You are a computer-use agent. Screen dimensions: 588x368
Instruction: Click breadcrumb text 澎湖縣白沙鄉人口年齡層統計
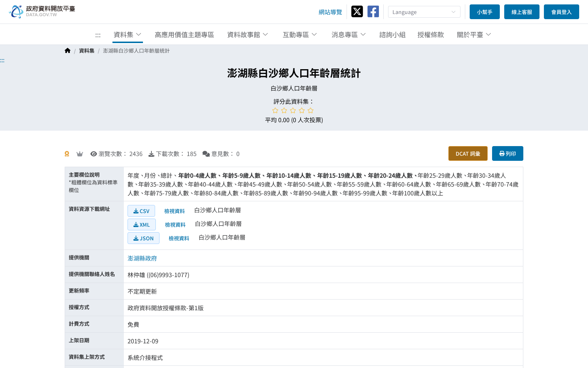(136, 51)
